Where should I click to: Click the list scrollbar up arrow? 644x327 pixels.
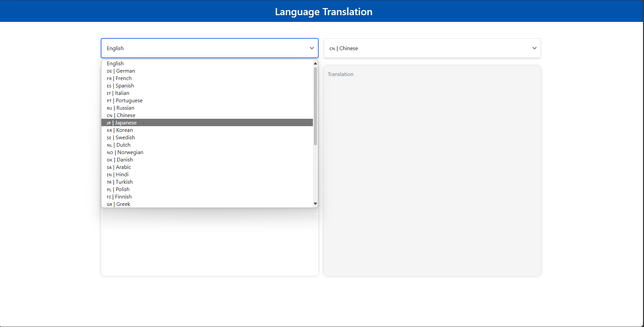[315, 63]
